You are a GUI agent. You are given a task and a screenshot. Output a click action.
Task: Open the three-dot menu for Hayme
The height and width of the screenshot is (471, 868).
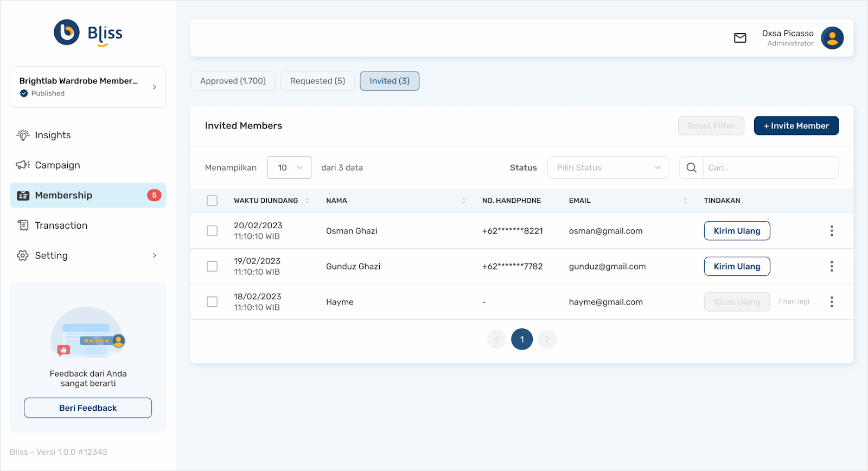click(832, 302)
